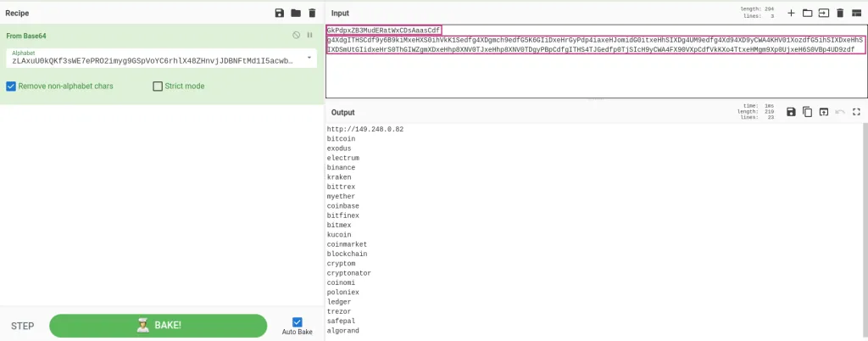
Task: Undo the output switch
Action: coord(840,112)
